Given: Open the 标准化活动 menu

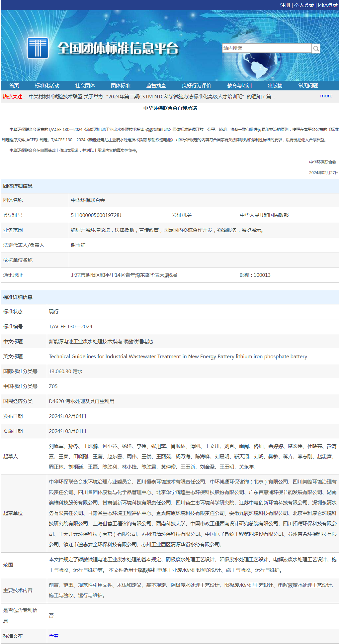Looking at the screenshot, I should pyautogui.click(x=47, y=86).
